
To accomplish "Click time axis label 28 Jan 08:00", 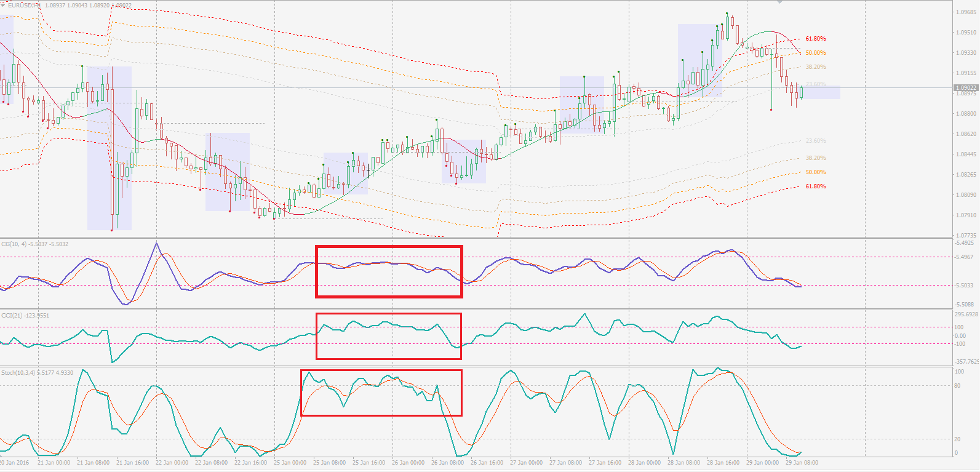I will (683, 463).
